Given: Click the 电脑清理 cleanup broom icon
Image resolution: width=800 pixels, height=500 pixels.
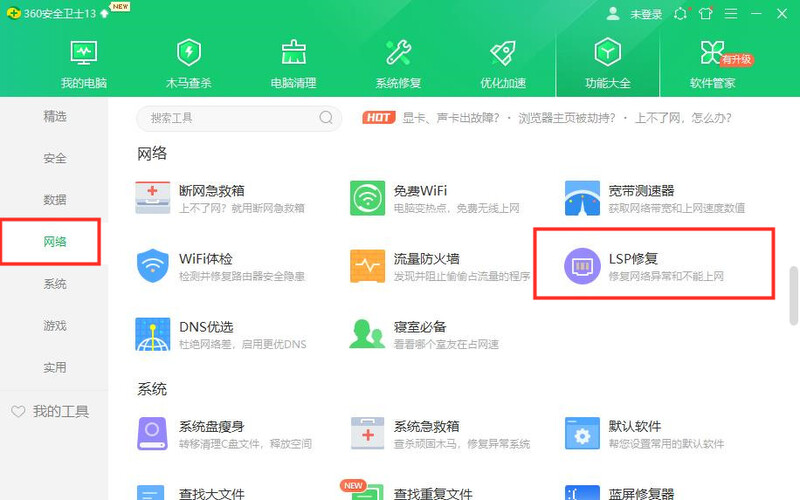Looking at the screenshot, I should point(294,53).
